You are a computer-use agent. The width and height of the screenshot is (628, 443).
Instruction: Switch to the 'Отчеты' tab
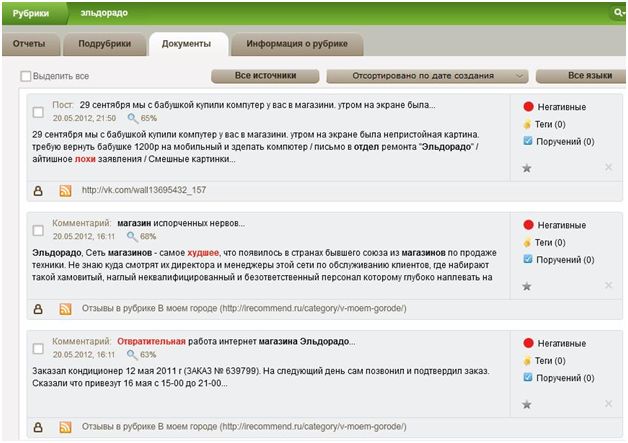pos(29,44)
